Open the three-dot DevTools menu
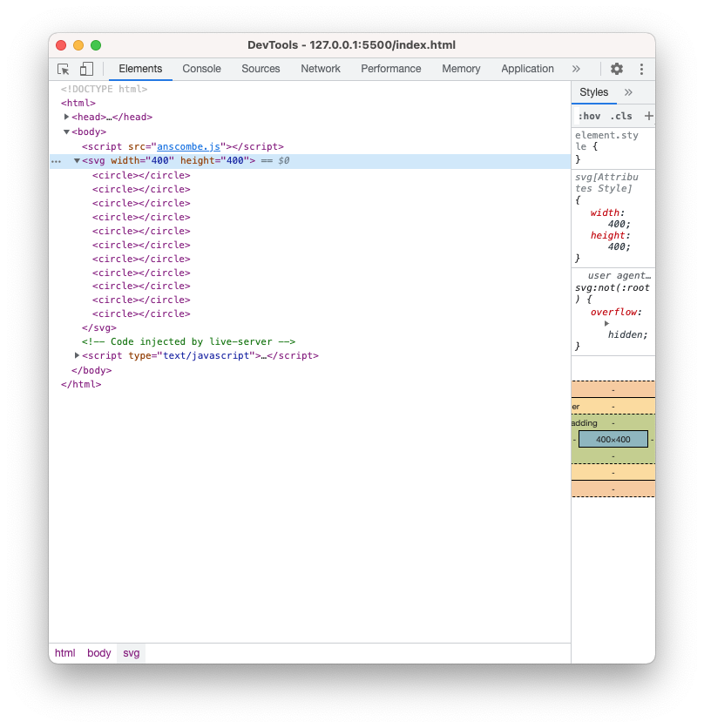Viewport: 704px width, 728px height. click(x=641, y=69)
